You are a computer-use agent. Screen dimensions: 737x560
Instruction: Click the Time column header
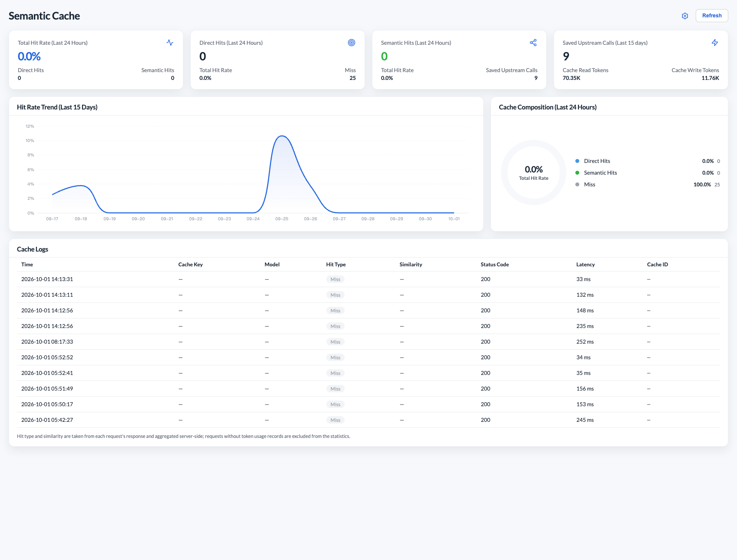click(x=27, y=265)
